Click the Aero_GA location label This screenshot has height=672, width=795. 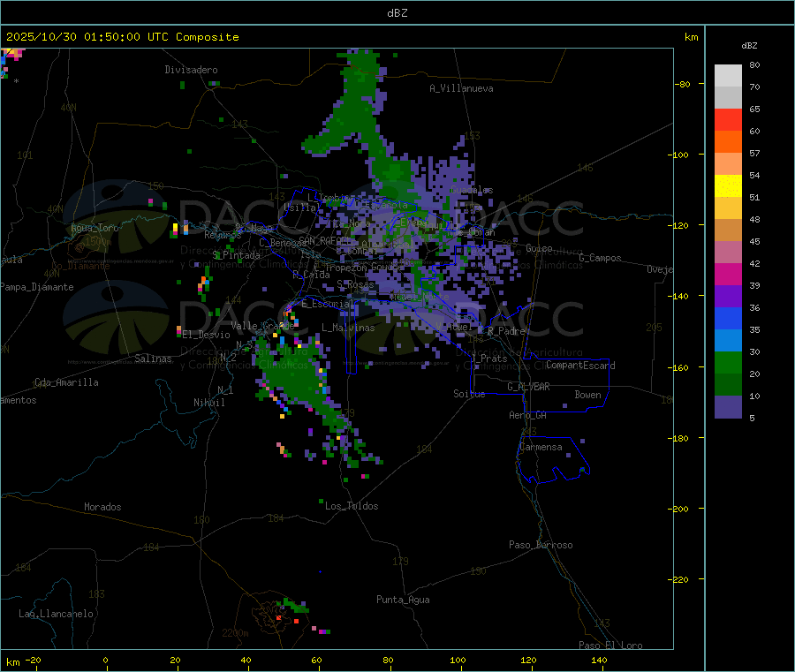(527, 415)
